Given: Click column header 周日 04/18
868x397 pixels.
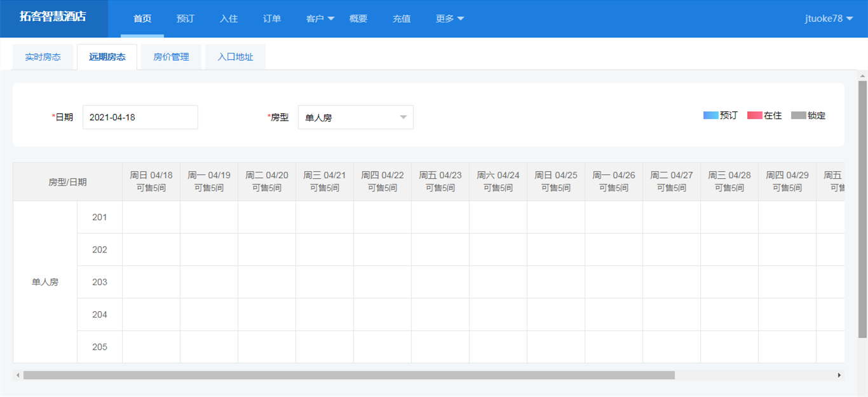Looking at the screenshot, I should 151,181.
